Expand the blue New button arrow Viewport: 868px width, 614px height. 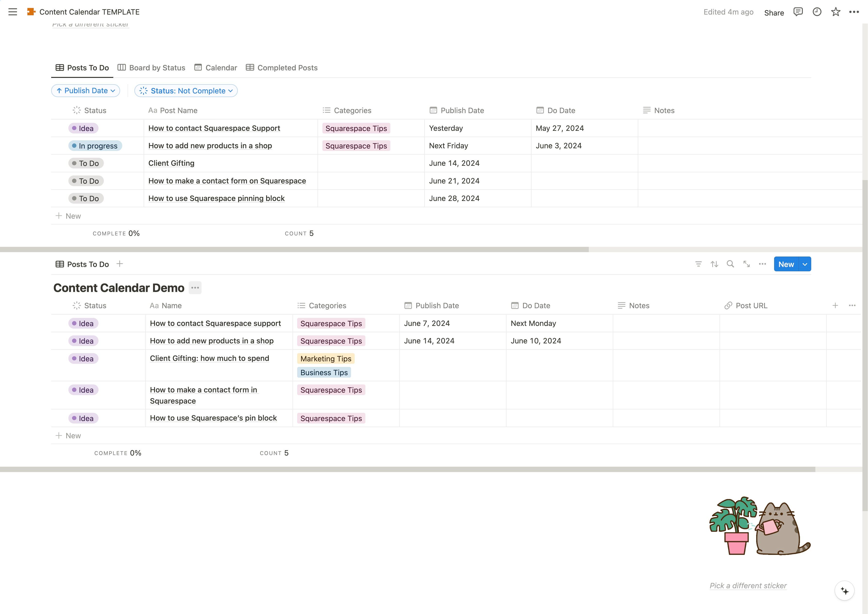[x=805, y=265]
